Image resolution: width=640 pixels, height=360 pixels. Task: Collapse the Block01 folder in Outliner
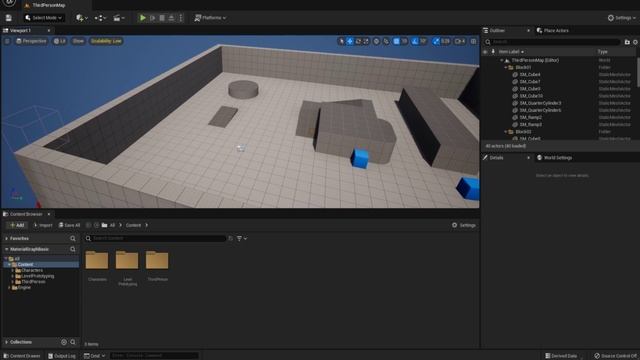click(506, 67)
